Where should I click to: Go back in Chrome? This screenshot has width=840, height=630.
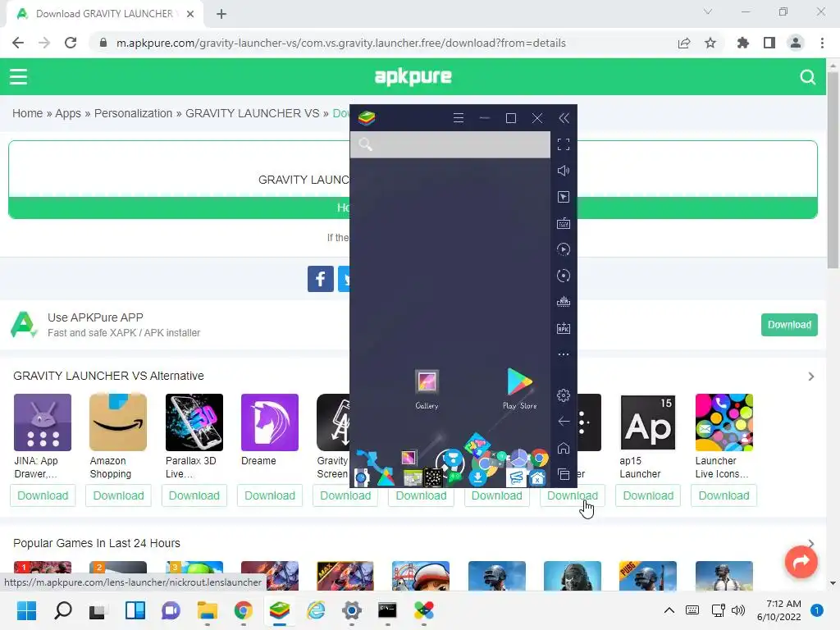[x=18, y=43]
